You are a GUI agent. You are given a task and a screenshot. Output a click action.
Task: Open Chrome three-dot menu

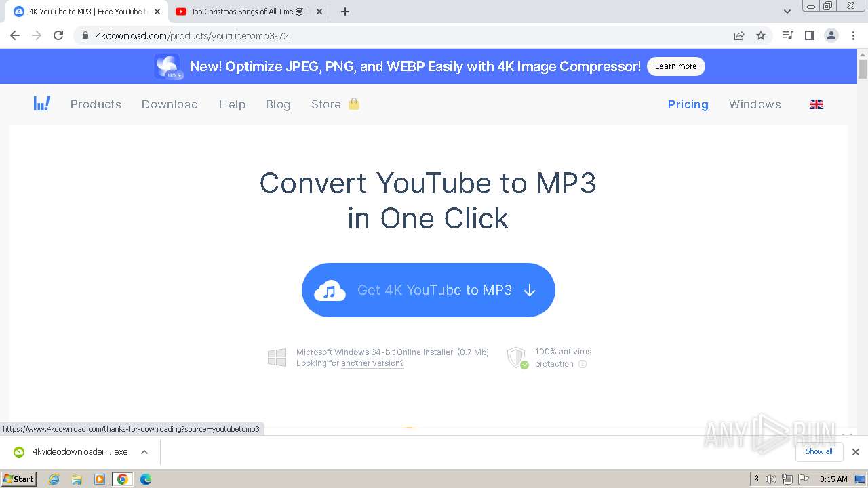point(853,35)
